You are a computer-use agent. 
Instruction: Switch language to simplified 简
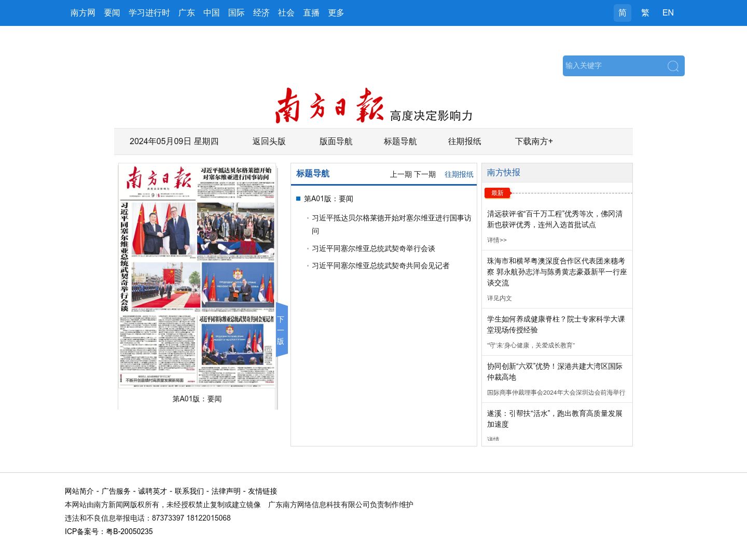coord(622,13)
